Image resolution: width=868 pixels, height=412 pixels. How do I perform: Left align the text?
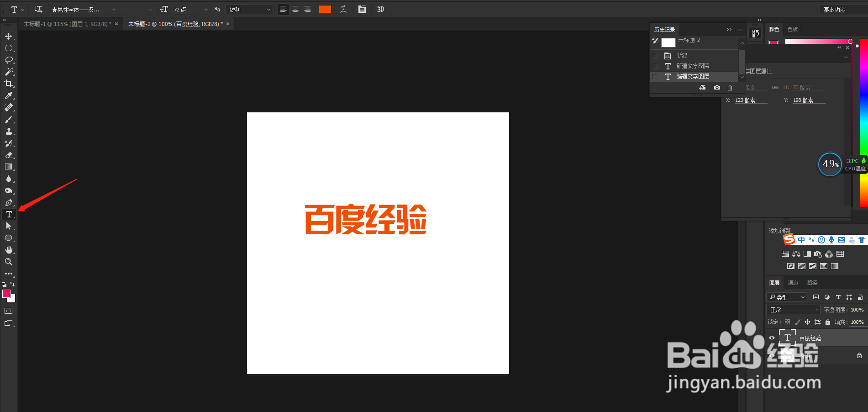tap(284, 9)
